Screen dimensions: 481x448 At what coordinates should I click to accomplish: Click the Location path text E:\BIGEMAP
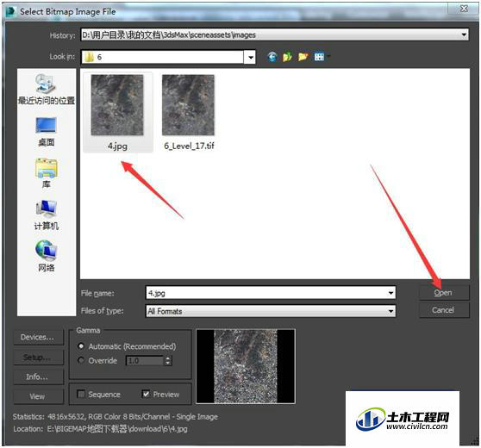pos(117,429)
